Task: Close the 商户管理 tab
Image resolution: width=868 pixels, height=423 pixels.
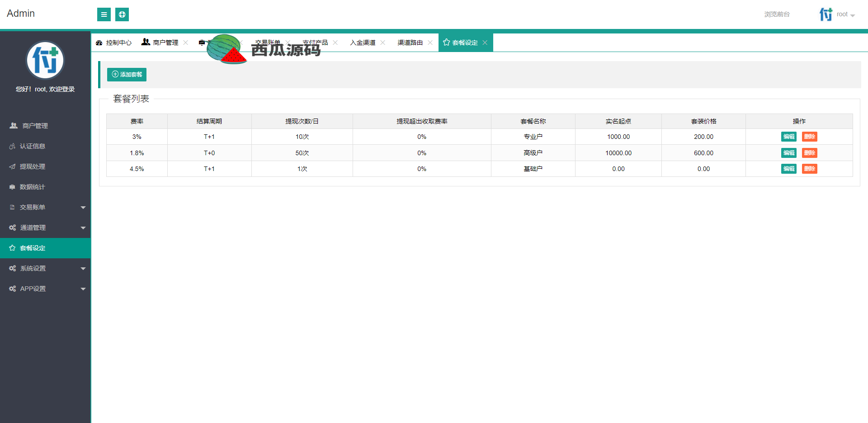Action: click(x=186, y=43)
